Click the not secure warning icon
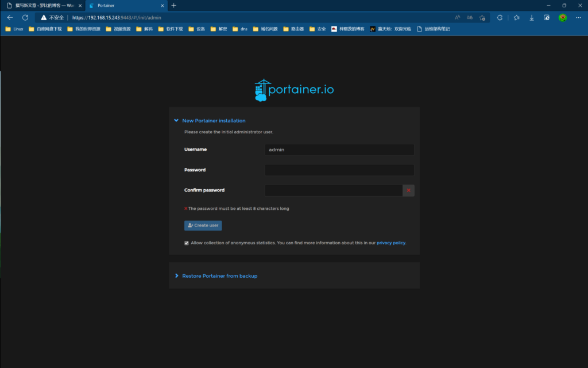This screenshot has height=368, width=588. tap(44, 18)
